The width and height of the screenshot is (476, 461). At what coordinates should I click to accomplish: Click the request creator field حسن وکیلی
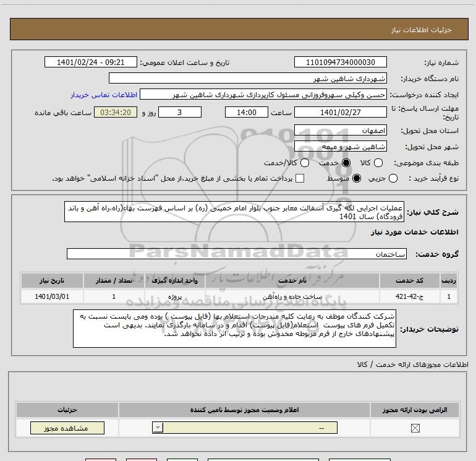coord(263,95)
